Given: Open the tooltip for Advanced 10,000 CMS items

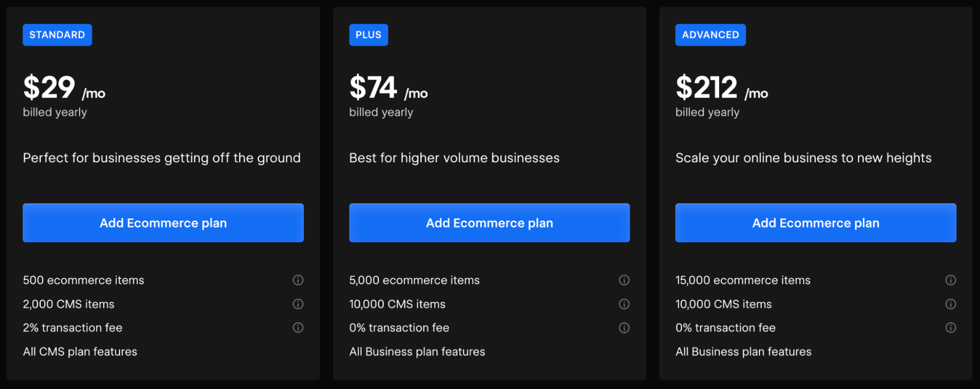Looking at the screenshot, I should point(951,304).
